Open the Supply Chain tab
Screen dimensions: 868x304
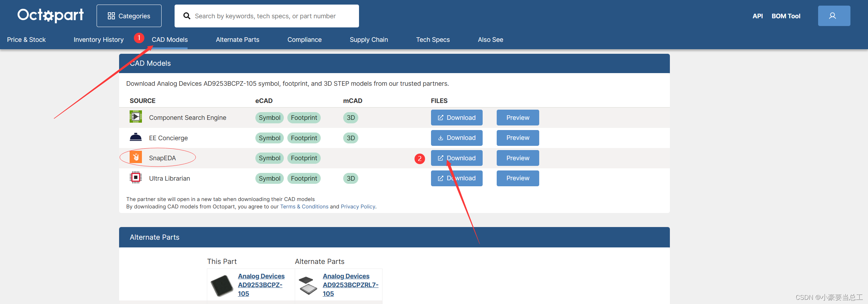369,40
